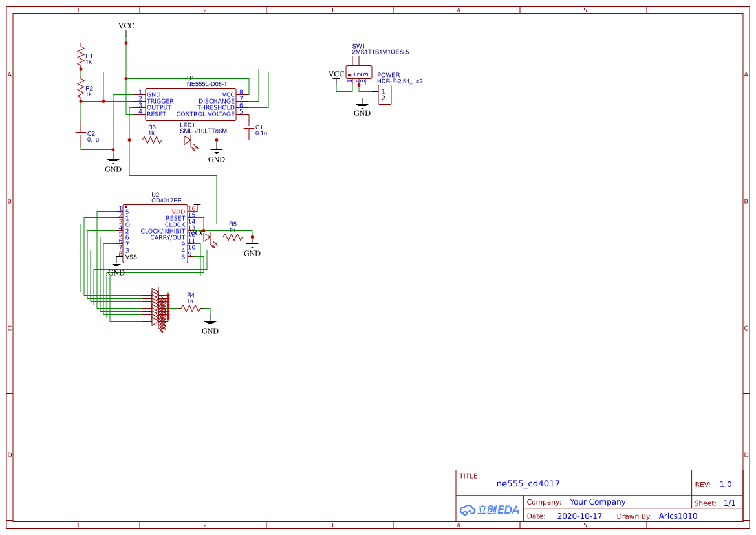
Task: Select the POWER header connector symbol
Action: tap(384, 94)
